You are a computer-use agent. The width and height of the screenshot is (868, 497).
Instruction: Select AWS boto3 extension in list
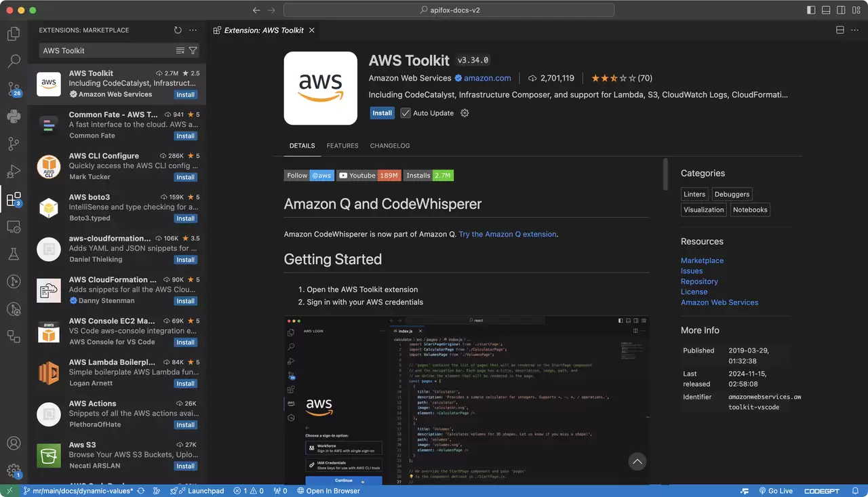(117, 207)
